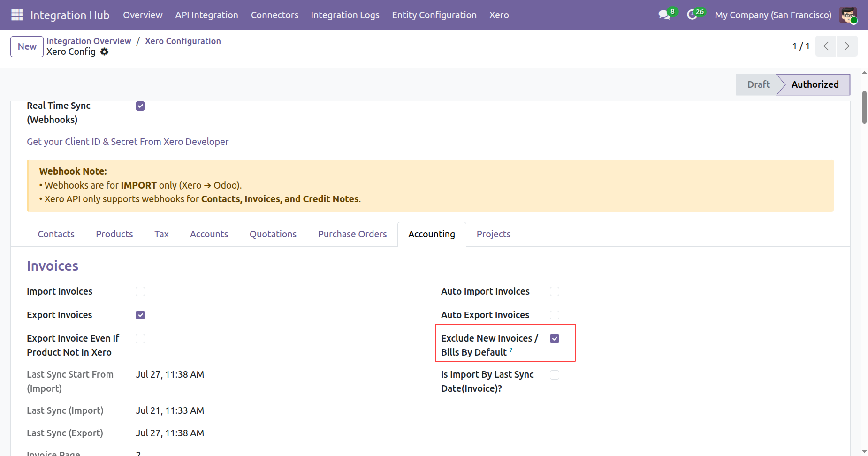Switch to the Products tab
868x456 pixels.
[x=114, y=234]
